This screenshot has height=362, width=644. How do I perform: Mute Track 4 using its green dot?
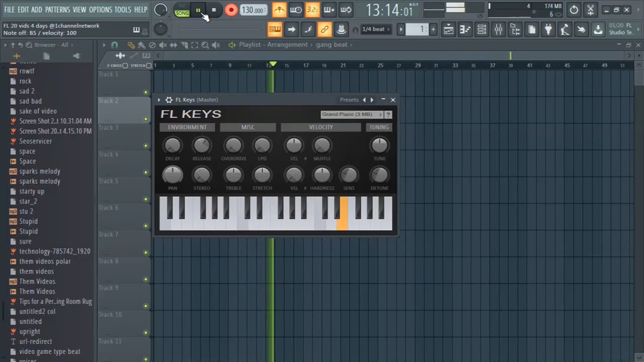pos(145,172)
